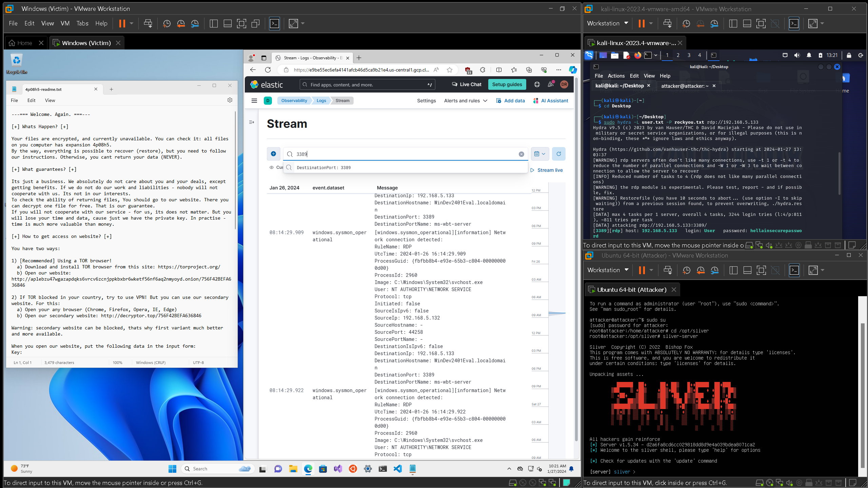
Task: Open Microsoft Edge from the Windows taskbar
Action: (x=308, y=469)
